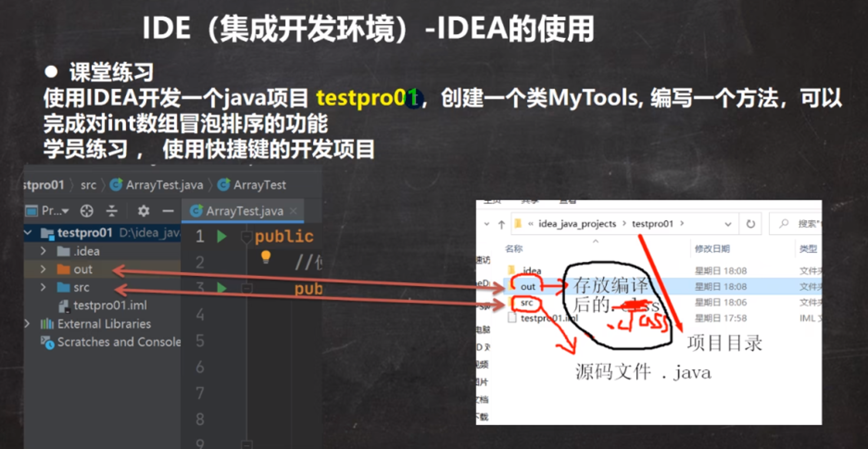Select External Libraries in project tree
This screenshot has height=449, width=868.
(x=96, y=324)
